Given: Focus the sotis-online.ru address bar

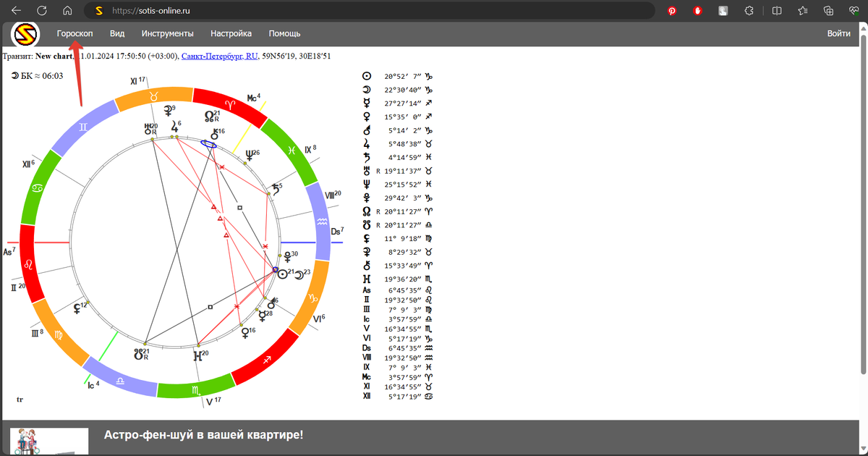Looking at the screenshot, I should [369, 11].
